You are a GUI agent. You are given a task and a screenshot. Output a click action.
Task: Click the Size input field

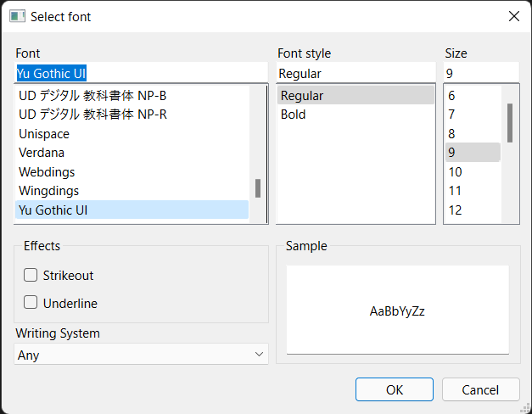480,74
